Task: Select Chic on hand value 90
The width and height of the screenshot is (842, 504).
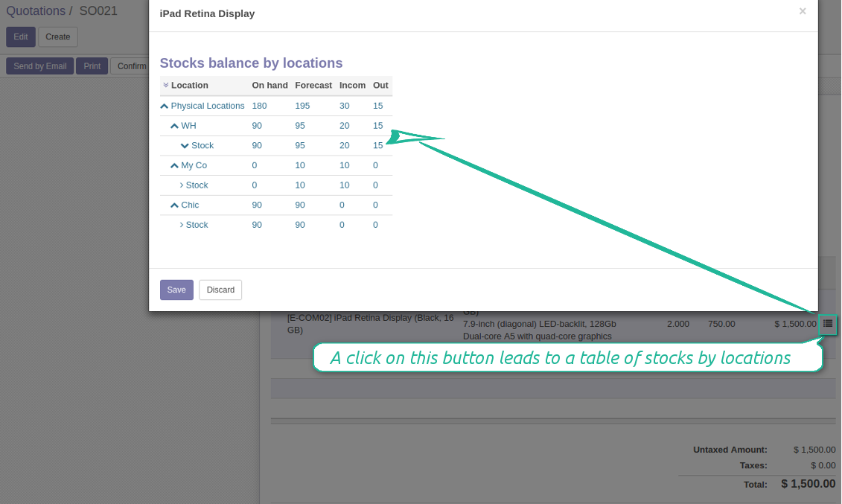Action: click(257, 205)
